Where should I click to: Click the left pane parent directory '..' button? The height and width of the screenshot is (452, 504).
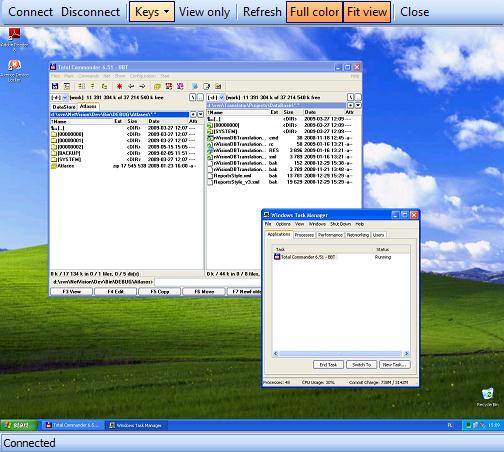200,97
